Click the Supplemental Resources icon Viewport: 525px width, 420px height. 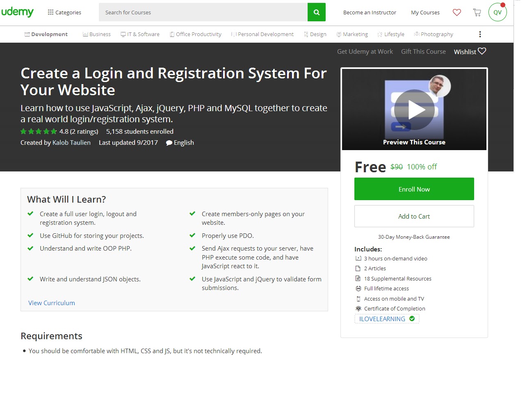tap(358, 278)
